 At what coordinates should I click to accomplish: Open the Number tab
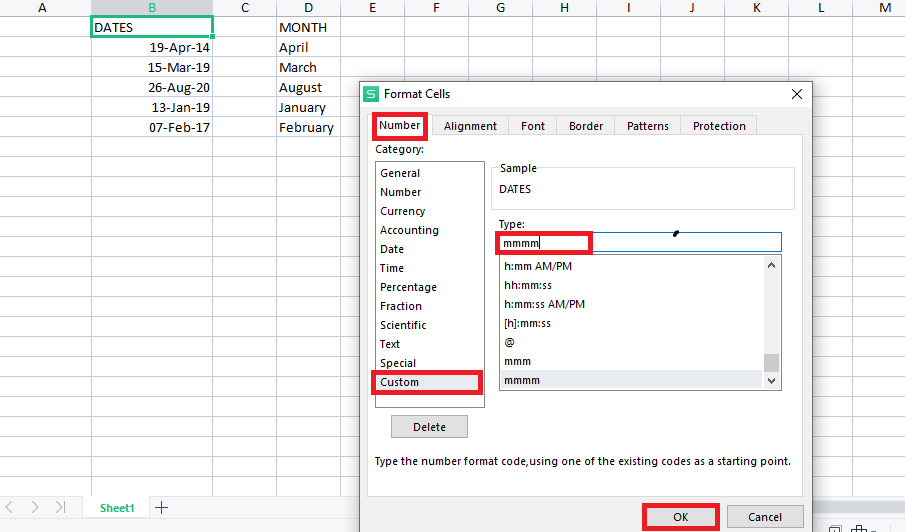click(399, 125)
